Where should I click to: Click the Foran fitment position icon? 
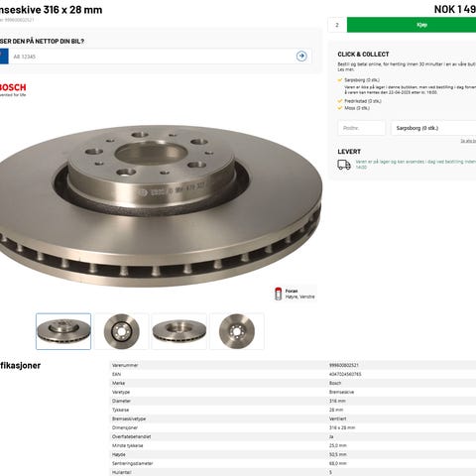[x=279, y=294]
